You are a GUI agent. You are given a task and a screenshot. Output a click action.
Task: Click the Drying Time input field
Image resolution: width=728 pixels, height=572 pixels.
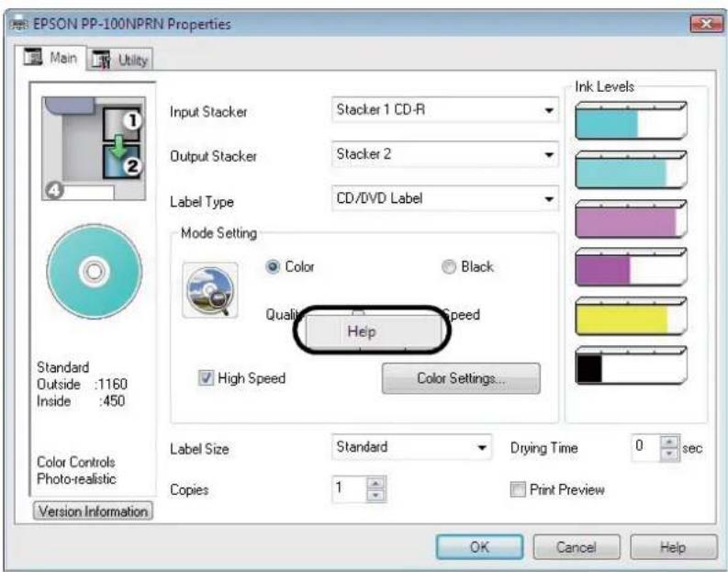[645, 447]
